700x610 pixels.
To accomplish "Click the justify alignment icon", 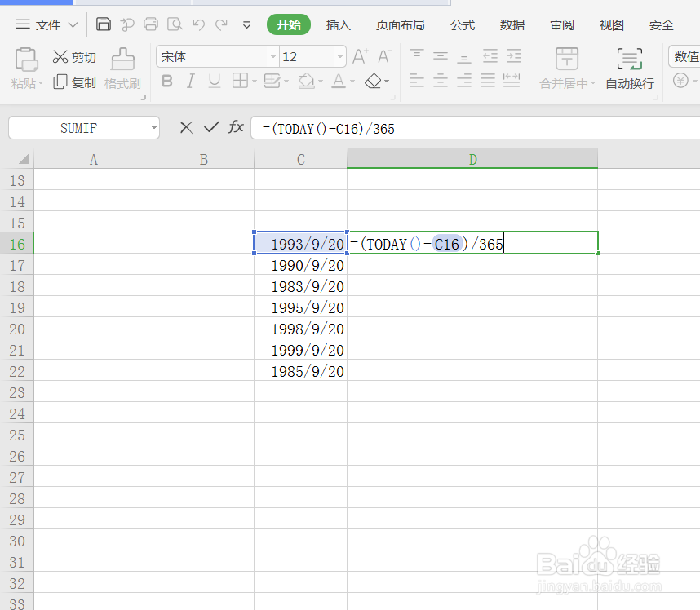I will (x=488, y=81).
